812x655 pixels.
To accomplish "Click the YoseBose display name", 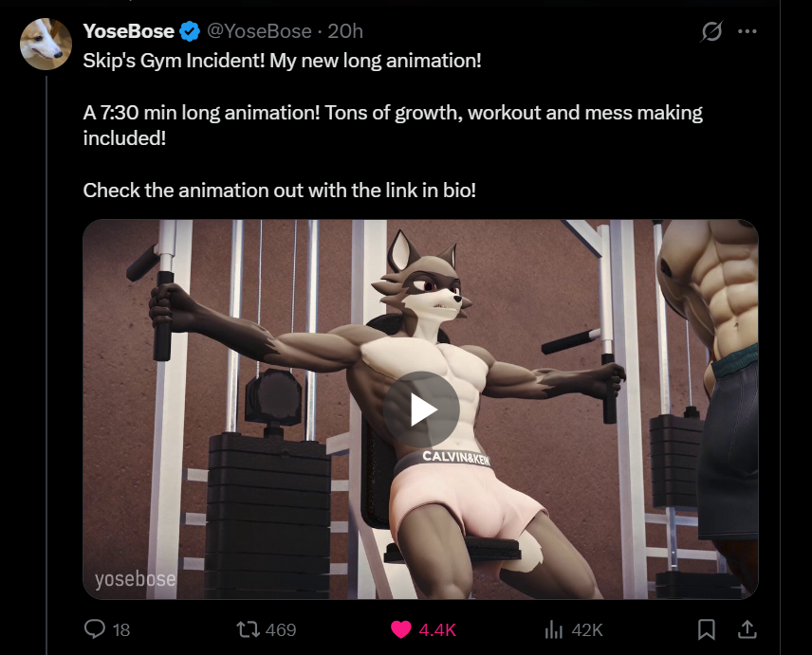I will click(x=128, y=31).
